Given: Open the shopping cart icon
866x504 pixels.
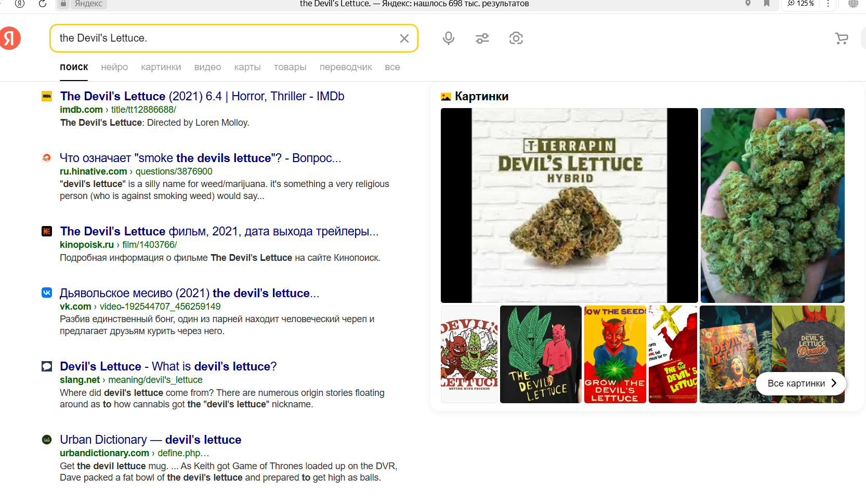Looking at the screenshot, I should coord(841,38).
